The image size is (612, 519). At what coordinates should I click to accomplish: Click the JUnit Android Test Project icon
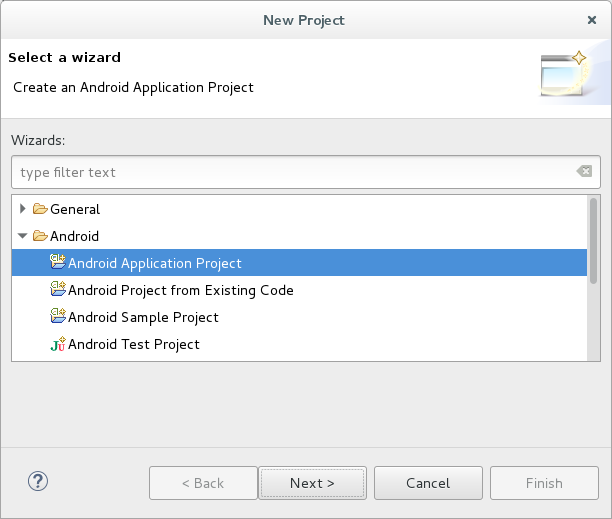[x=58, y=344]
